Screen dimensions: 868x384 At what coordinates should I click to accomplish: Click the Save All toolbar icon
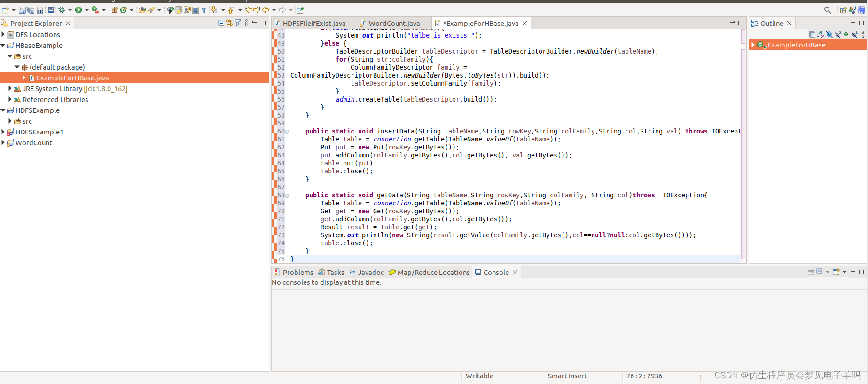[31, 10]
